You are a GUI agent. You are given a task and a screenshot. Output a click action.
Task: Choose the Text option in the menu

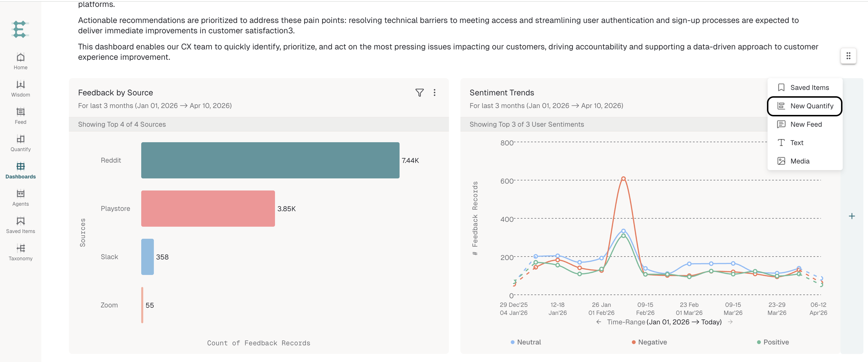click(805, 143)
